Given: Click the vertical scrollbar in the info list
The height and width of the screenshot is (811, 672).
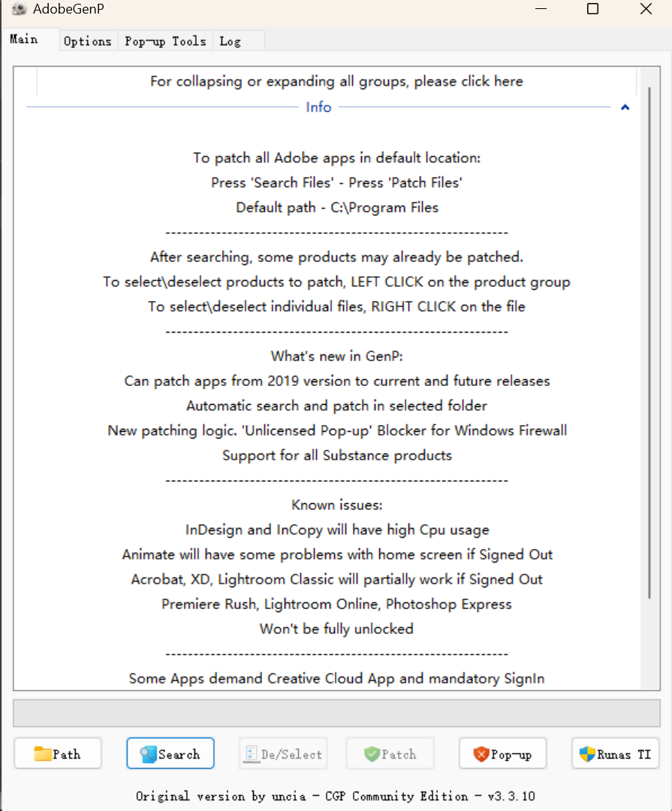Looking at the screenshot, I should (649, 338).
